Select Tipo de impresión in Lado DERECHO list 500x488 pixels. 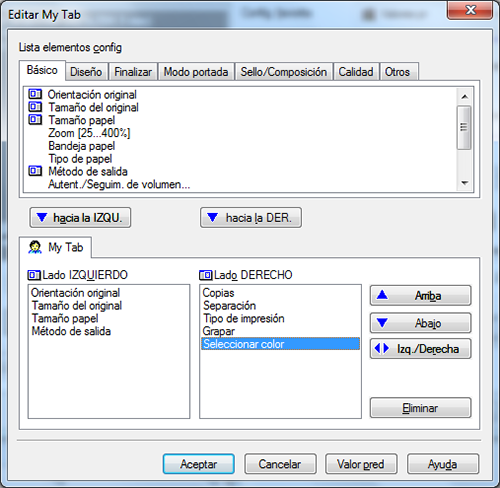pyautogui.click(x=244, y=318)
